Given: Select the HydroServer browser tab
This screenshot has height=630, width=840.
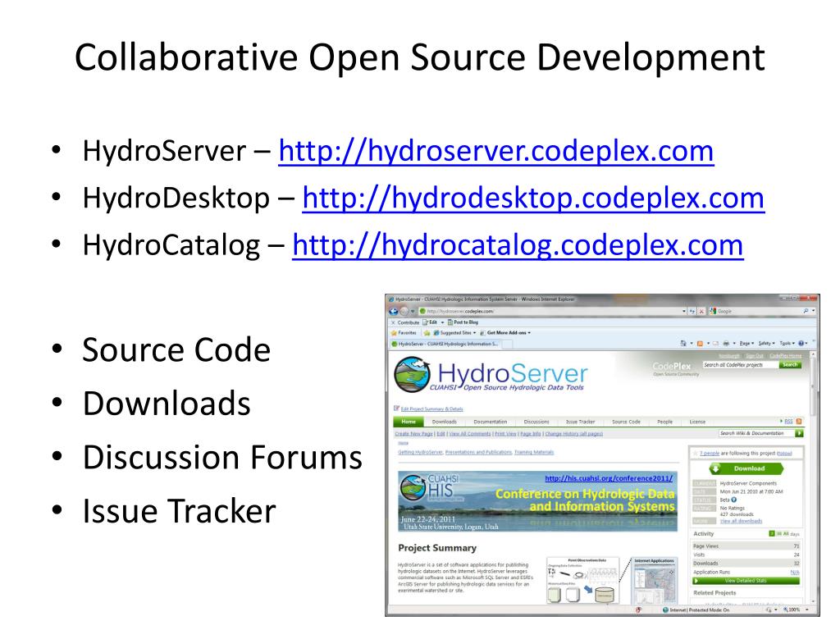Looking at the screenshot, I should tap(445, 344).
